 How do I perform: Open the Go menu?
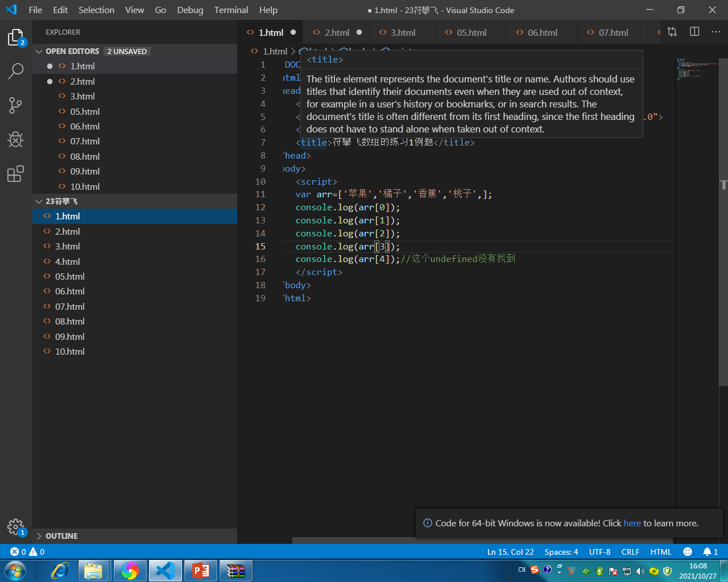160,10
